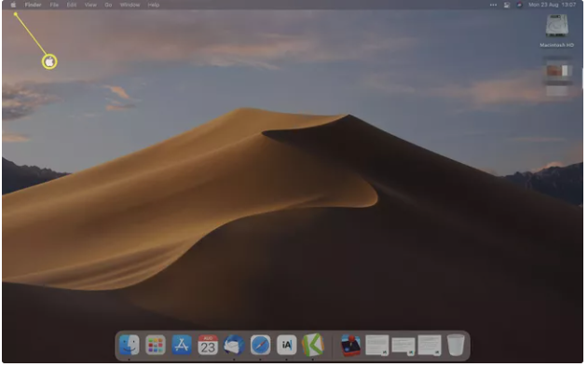The width and height of the screenshot is (588, 367).
Task: Open the Help menu
Action: pos(154,5)
